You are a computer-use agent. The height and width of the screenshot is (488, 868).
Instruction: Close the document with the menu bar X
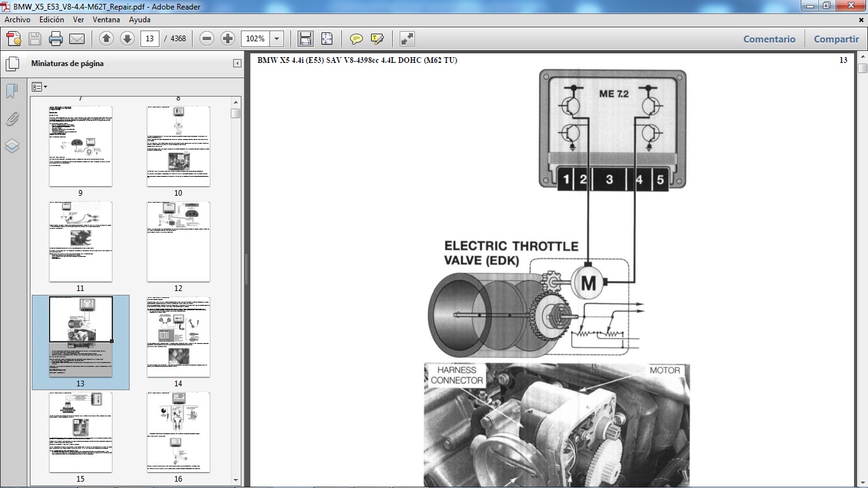click(860, 20)
